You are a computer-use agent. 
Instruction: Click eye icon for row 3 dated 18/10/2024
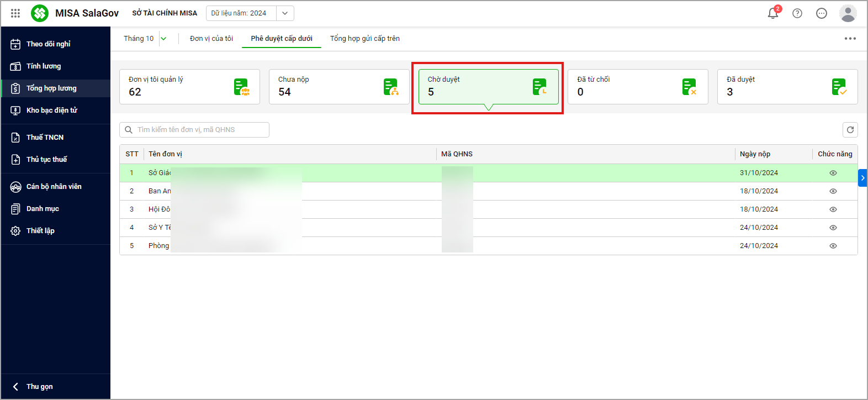click(x=833, y=209)
